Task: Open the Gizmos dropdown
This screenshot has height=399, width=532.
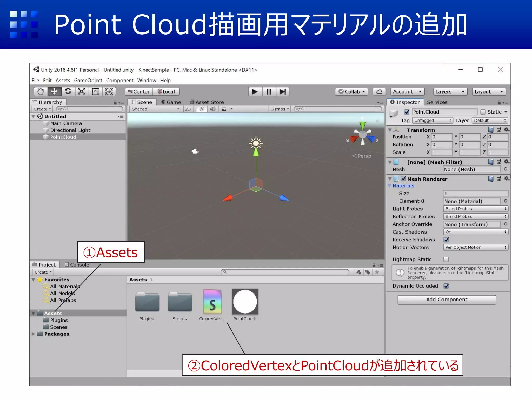Action: pyautogui.click(x=280, y=109)
